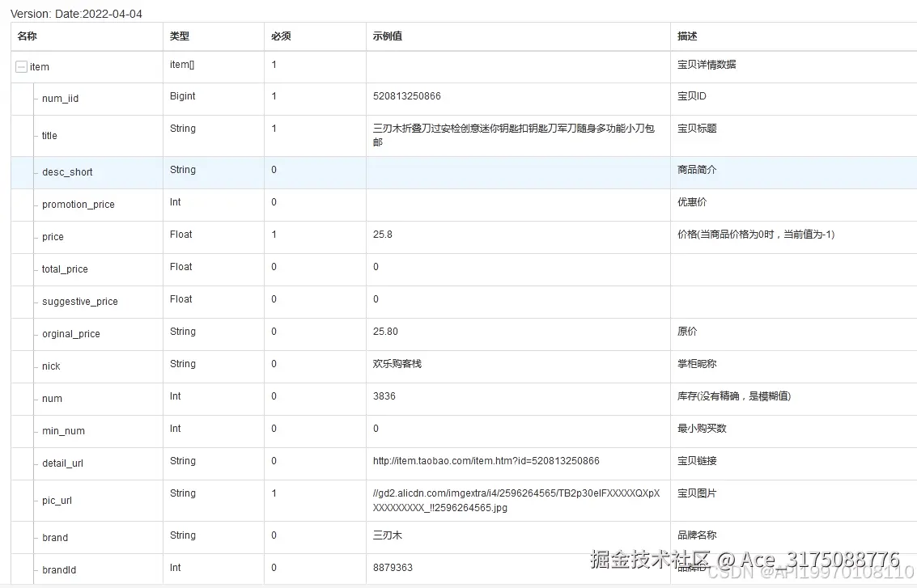Select the brand field name
This screenshot has width=917, height=588.
point(55,538)
